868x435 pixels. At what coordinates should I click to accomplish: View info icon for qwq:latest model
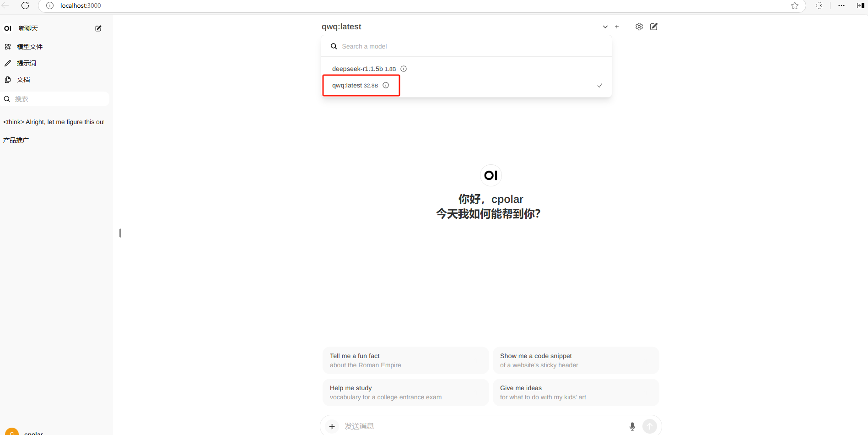click(x=386, y=85)
